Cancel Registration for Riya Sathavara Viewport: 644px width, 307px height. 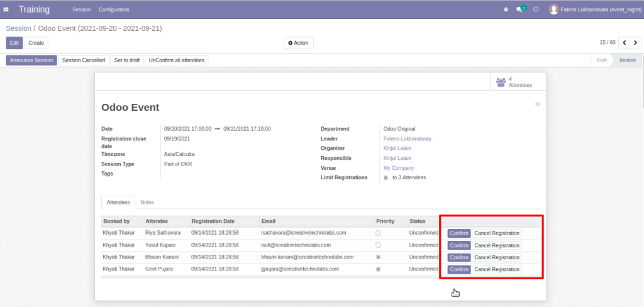click(497, 233)
